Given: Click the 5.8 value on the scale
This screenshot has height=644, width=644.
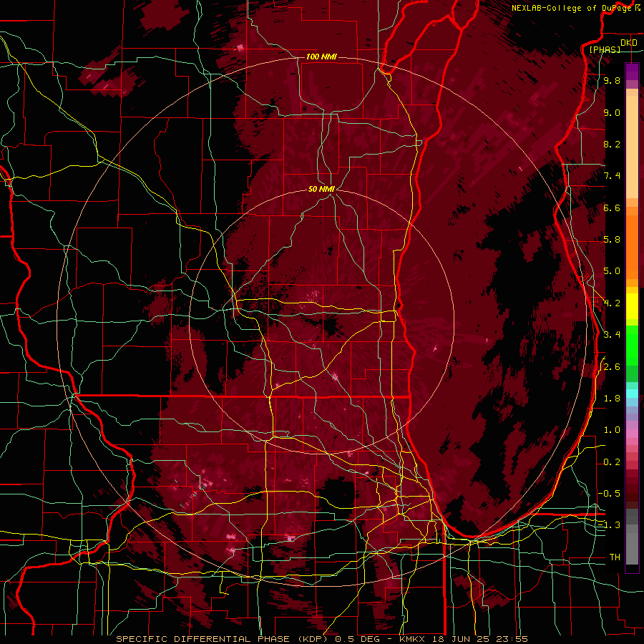Looking at the screenshot, I should (612, 240).
